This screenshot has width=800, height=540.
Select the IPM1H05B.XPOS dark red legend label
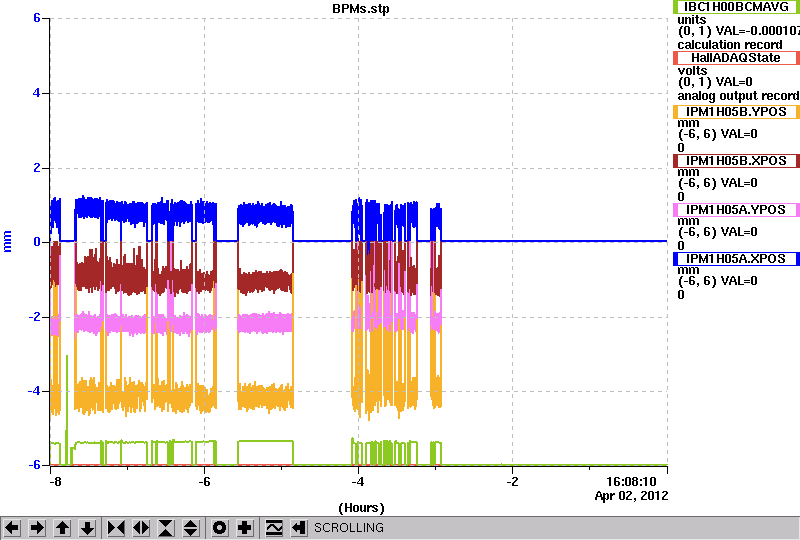[x=736, y=161]
